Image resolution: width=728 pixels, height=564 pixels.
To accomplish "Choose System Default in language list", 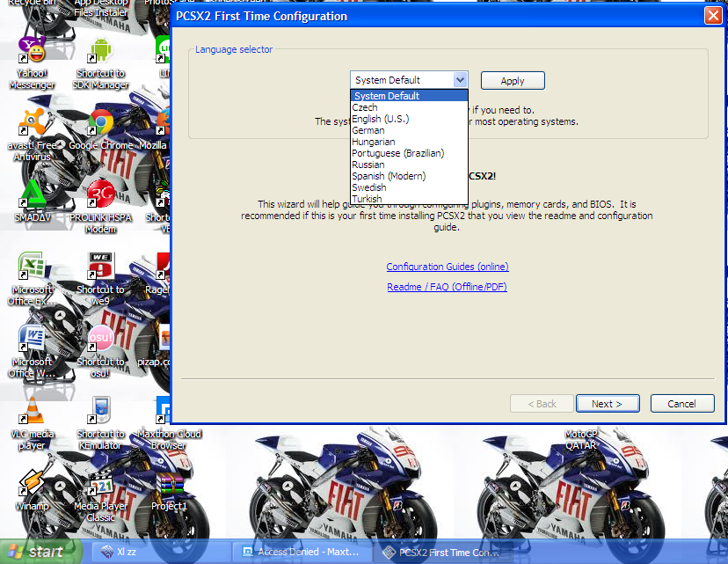I will pyautogui.click(x=409, y=96).
